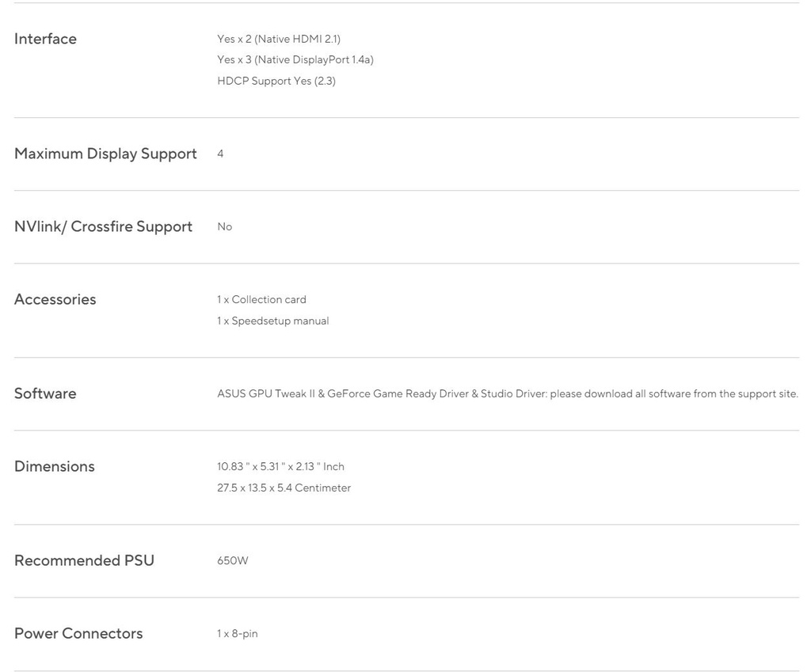Click the Interface specification heading
The image size is (811, 672).
45,39
